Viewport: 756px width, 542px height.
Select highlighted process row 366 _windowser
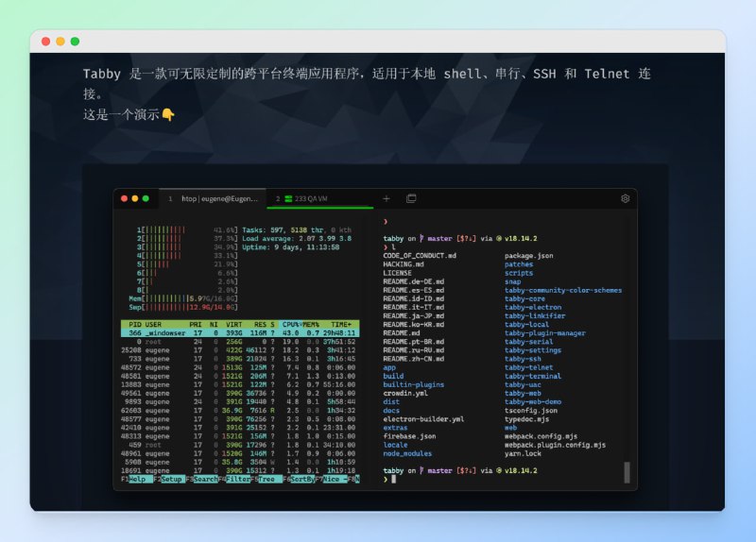click(240, 333)
